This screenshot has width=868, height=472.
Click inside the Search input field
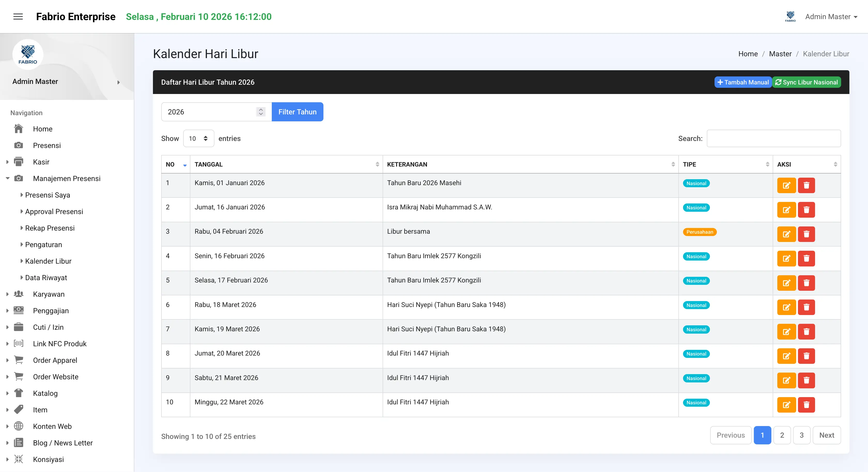point(773,138)
